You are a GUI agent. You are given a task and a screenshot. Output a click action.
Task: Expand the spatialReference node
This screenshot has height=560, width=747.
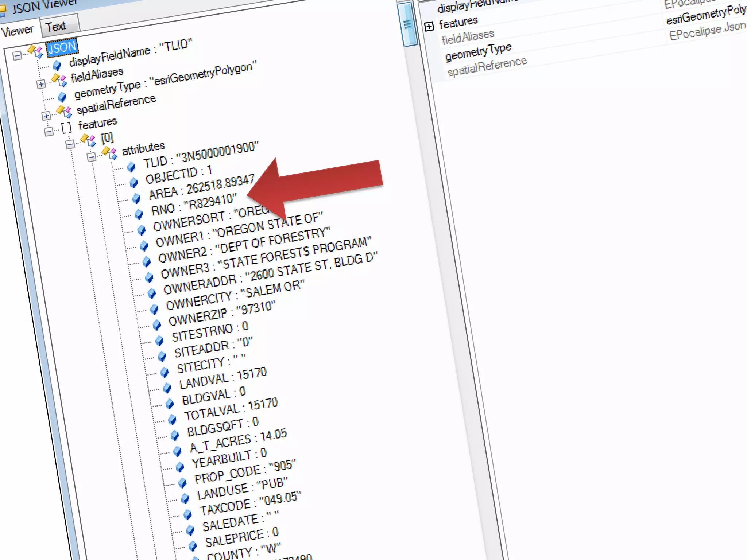click(46, 116)
